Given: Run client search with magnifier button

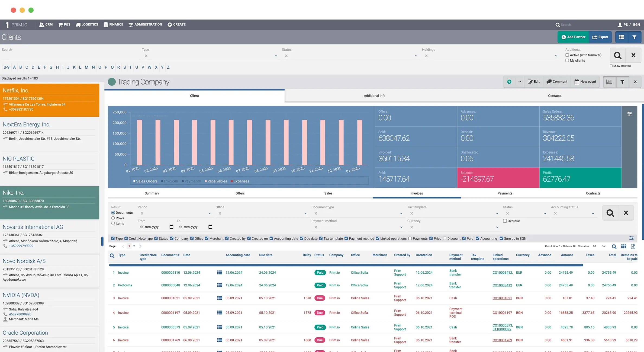Looking at the screenshot, I should [618, 55].
